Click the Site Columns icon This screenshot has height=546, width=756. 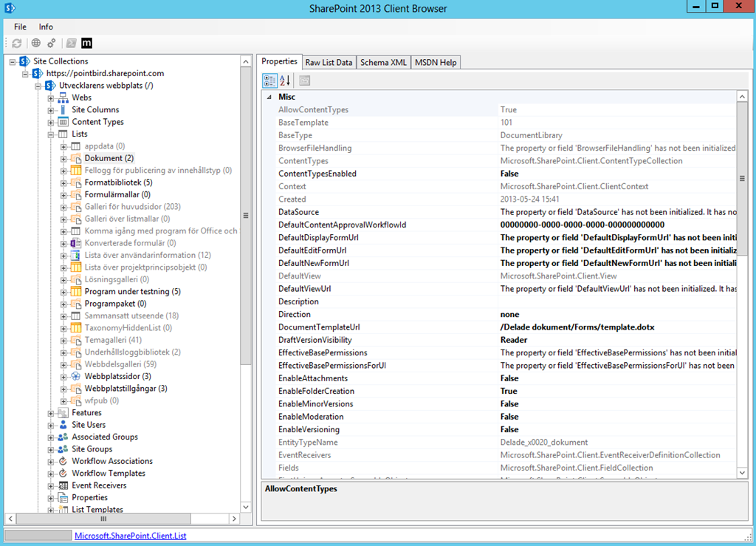pos(63,110)
